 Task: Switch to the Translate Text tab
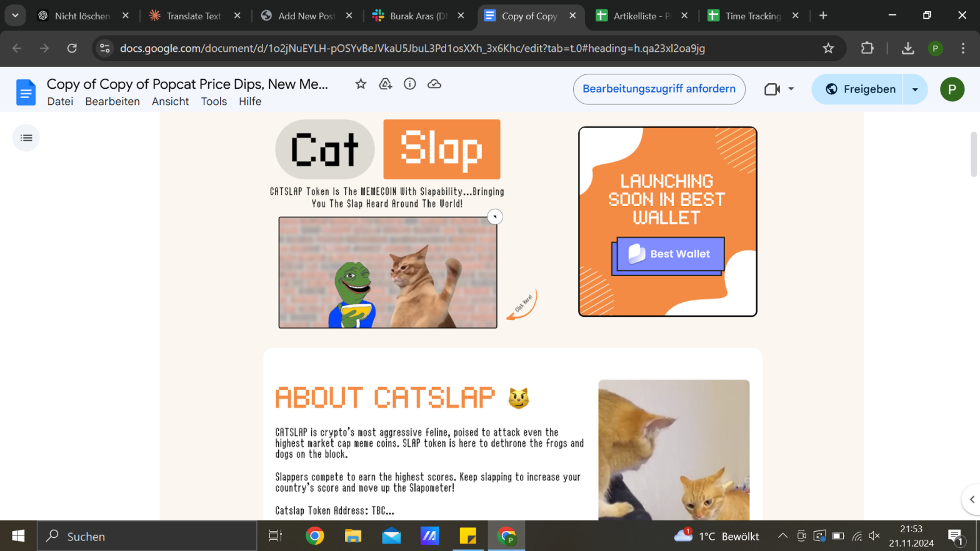[194, 16]
